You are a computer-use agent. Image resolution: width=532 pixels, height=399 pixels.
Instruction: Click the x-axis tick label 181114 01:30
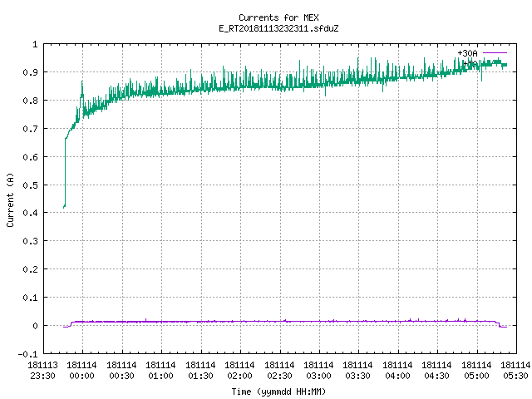[200, 371]
